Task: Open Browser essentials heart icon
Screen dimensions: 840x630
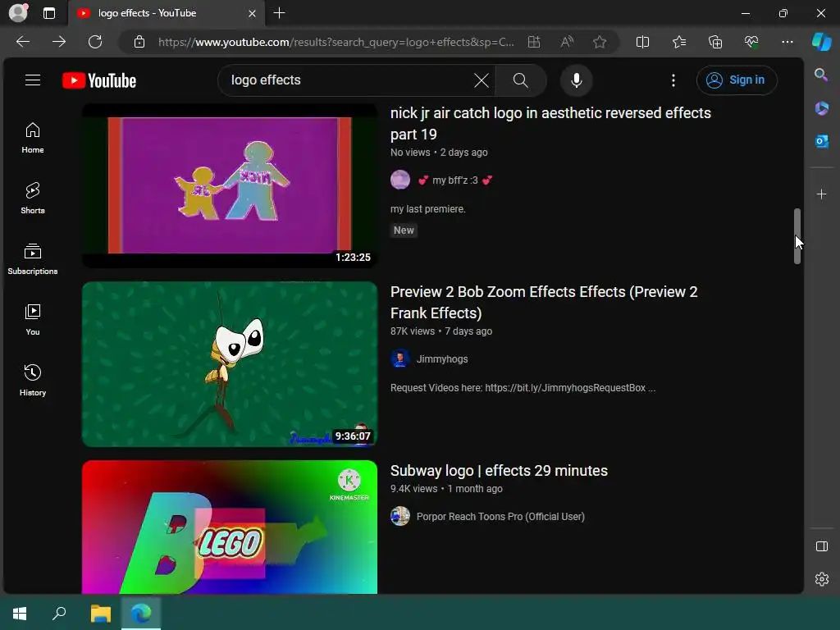Action: click(x=751, y=42)
